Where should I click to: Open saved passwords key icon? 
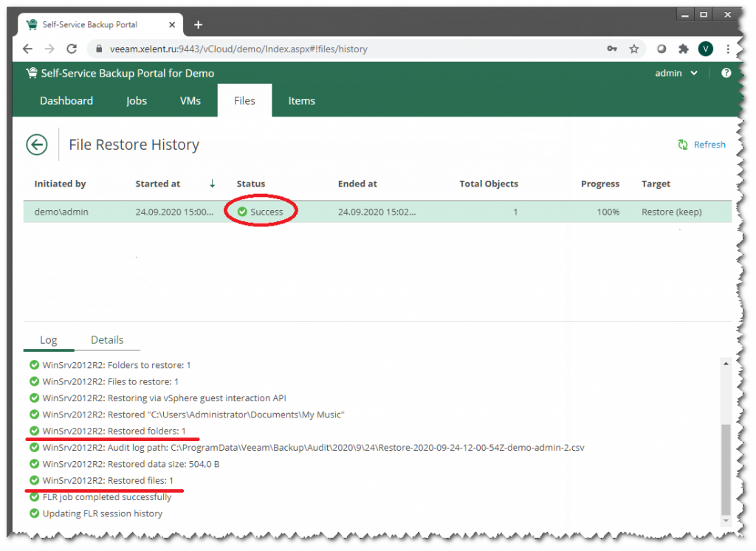coord(612,49)
